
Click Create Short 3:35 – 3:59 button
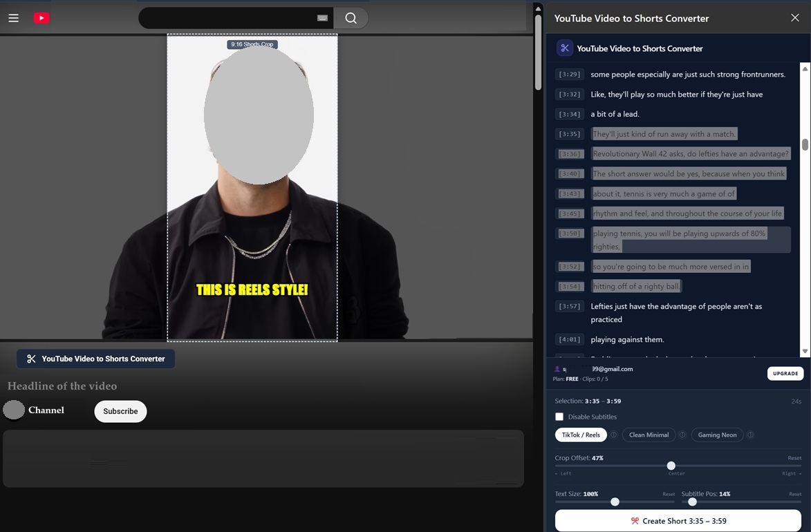678,521
